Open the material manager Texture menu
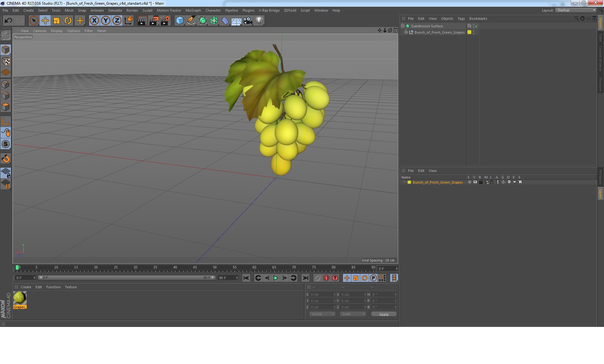This screenshot has width=604, height=364. click(71, 287)
